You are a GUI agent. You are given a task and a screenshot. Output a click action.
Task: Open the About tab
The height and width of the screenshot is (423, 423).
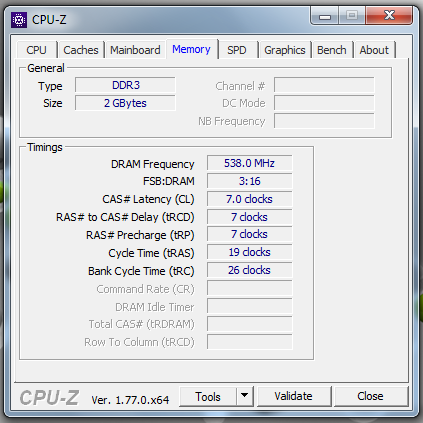(x=374, y=50)
